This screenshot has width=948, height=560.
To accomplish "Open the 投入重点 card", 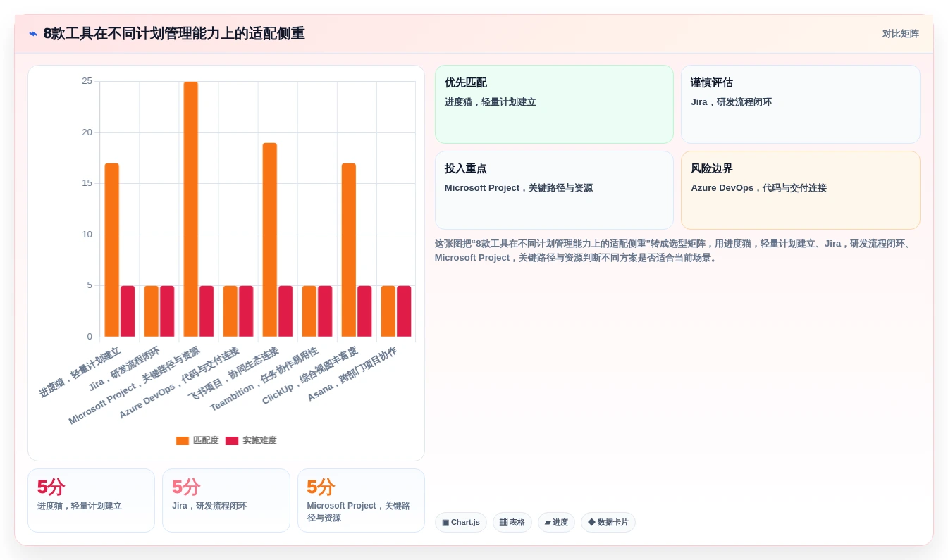I will pyautogui.click(x=554, y=190).
